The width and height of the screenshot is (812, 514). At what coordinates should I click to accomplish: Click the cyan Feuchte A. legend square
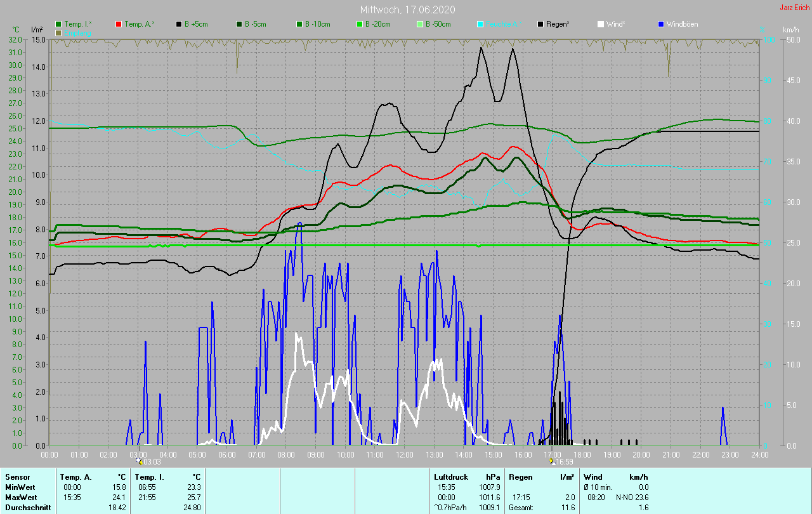tap(480, 24)
